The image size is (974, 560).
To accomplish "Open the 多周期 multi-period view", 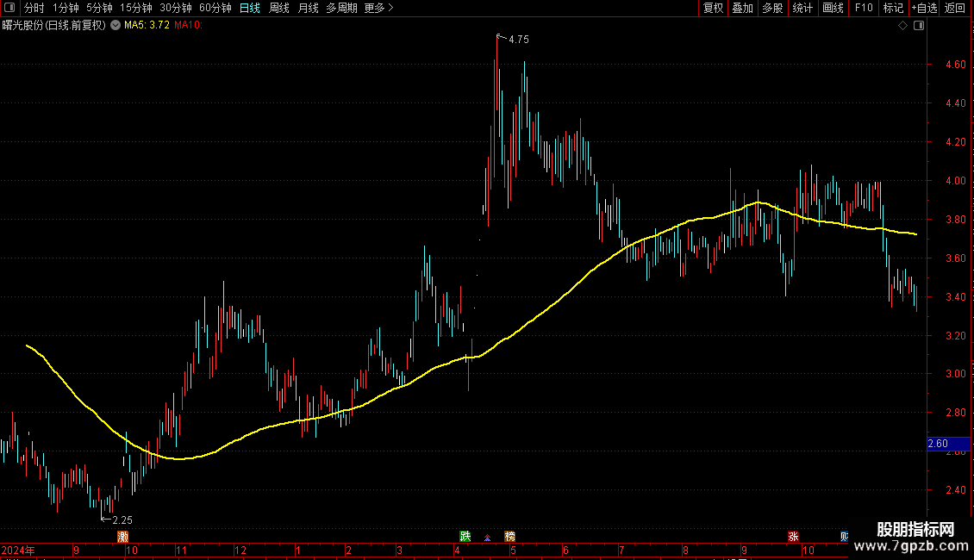I will (x=341, y=8).
